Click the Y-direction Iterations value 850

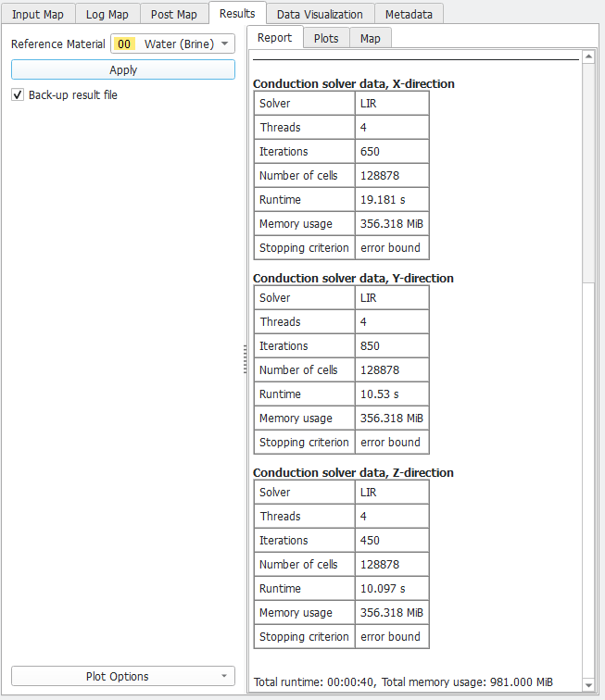point(370,346)
